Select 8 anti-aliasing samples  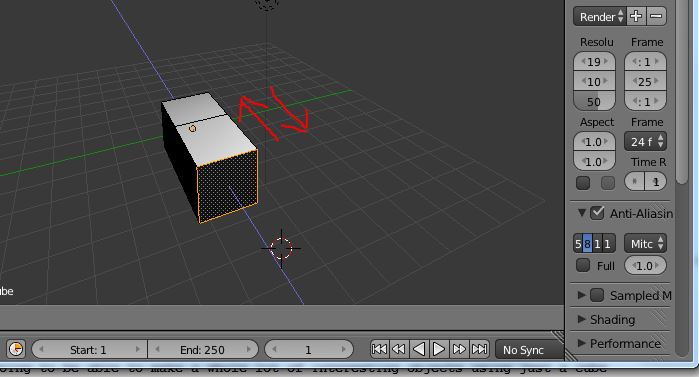[588, 244]
